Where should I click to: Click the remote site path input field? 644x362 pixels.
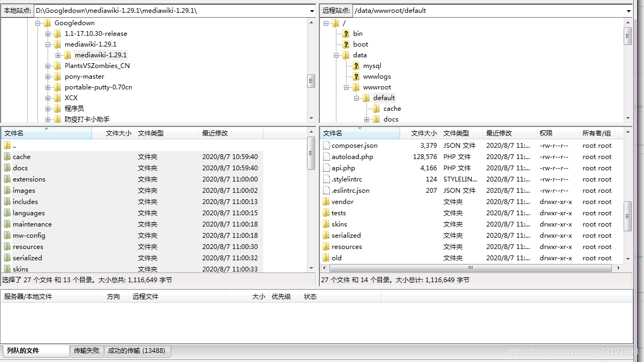pos(488,11)
